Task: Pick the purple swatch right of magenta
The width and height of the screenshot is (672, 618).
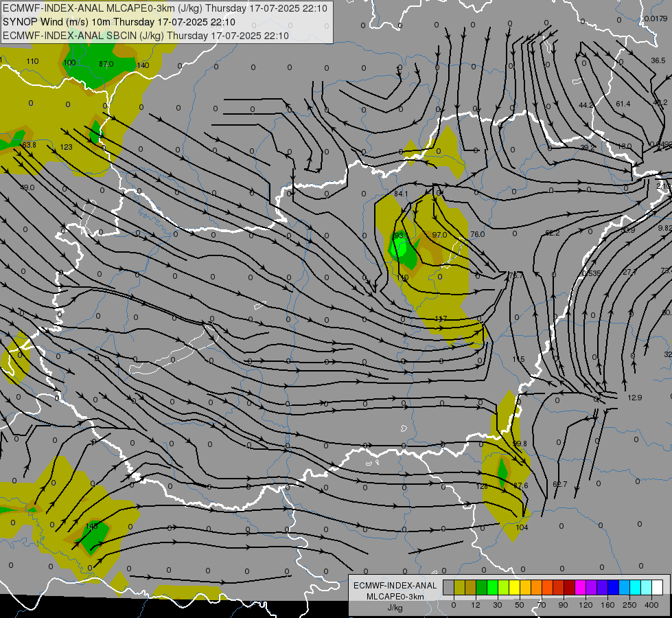Action: pos(592,587)
